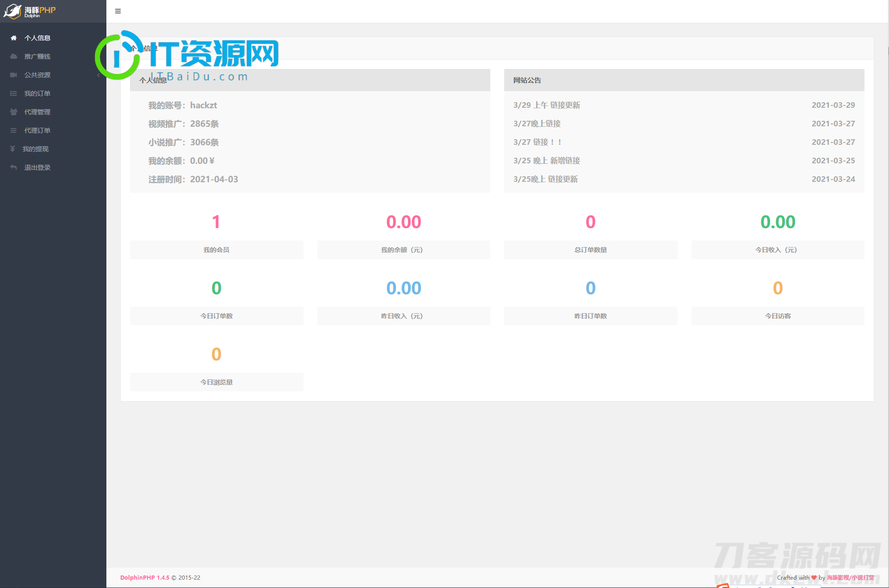Click the 我的余额：0.00¥ row
This screenshot has width=889, height=588.
(181, 161)
